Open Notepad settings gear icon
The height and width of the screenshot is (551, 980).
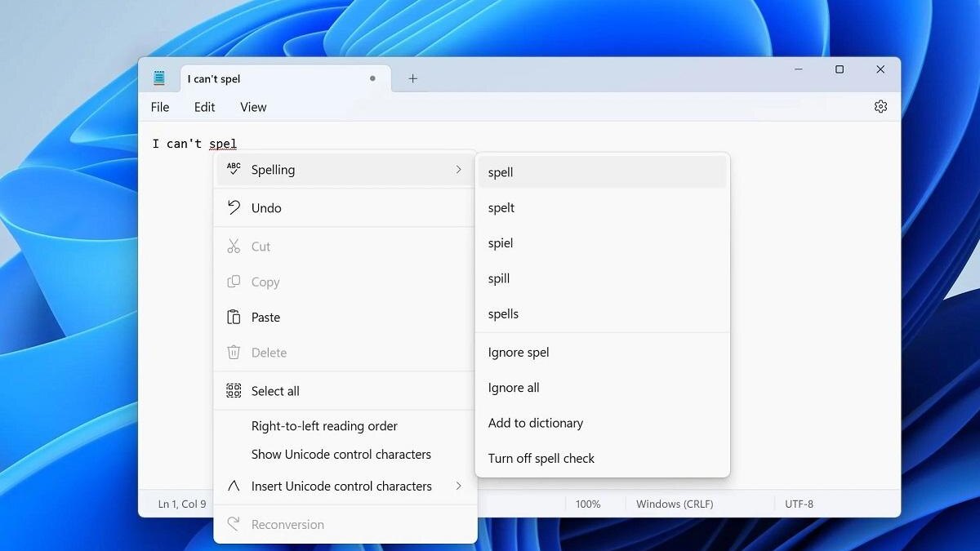coord(880,107)
